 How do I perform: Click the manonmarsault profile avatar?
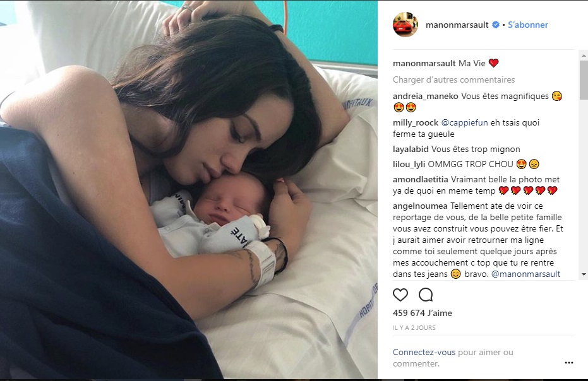tap(405, 25)
